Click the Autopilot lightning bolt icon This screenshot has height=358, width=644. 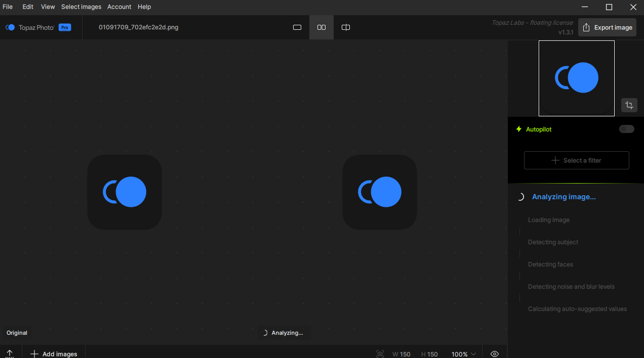tap(518, 129)
